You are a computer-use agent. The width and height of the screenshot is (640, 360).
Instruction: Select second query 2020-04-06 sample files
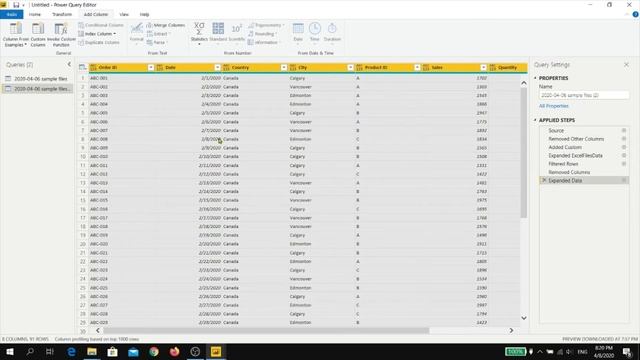point(37,89)
